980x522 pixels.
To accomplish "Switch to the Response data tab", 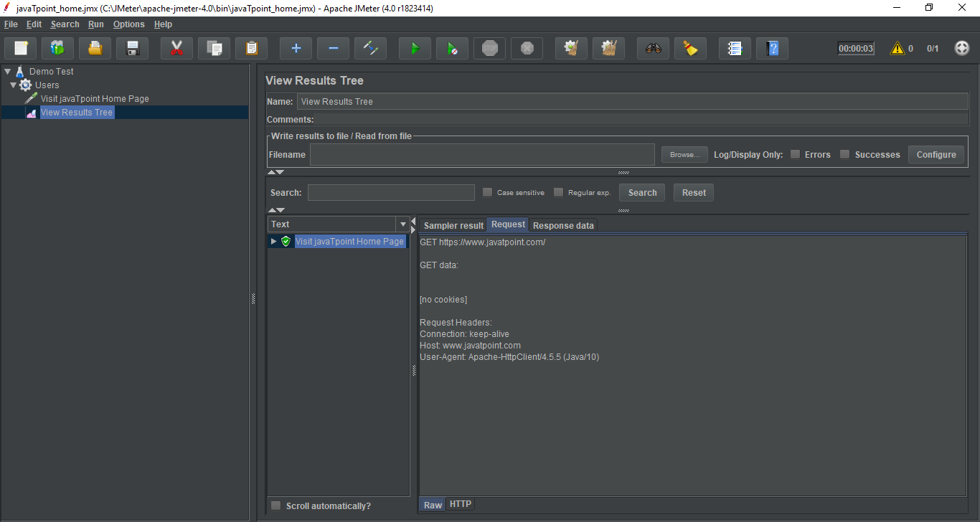I will click(563, 226).
